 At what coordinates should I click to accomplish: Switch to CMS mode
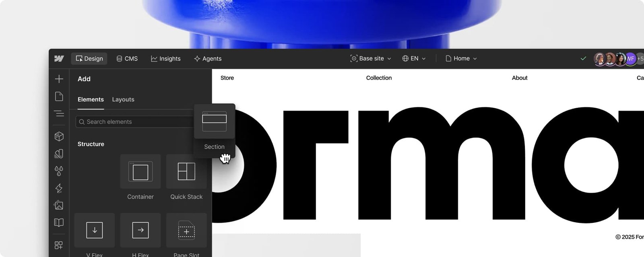[x=127, y=59]
